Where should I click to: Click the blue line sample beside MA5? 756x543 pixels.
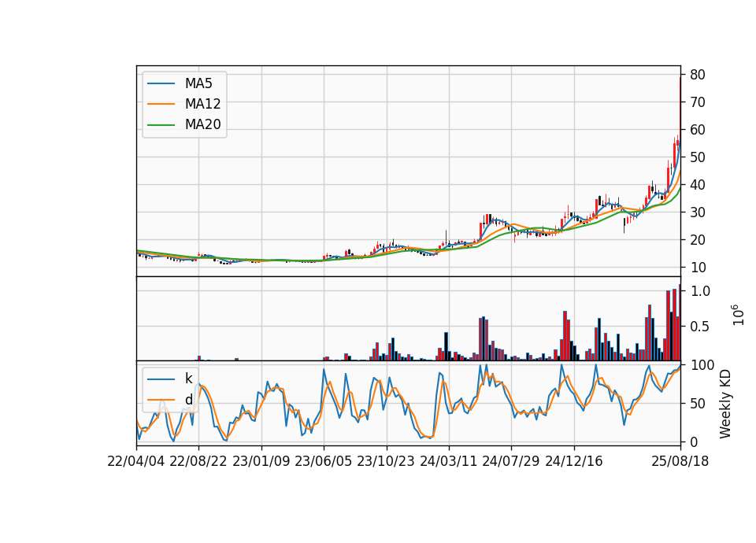coord(161,84)
